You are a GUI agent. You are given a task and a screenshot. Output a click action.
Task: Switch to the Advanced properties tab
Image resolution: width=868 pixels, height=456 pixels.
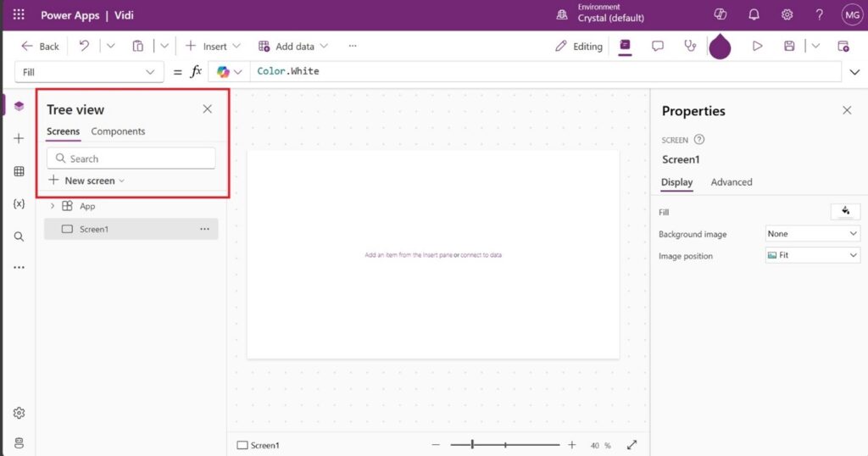point(731,182)
